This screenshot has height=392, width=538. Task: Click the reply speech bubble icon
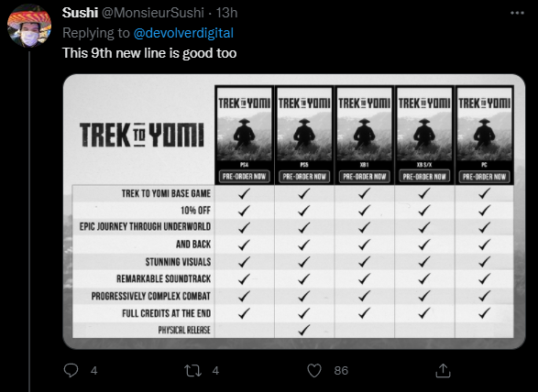[x=71, y=370]
